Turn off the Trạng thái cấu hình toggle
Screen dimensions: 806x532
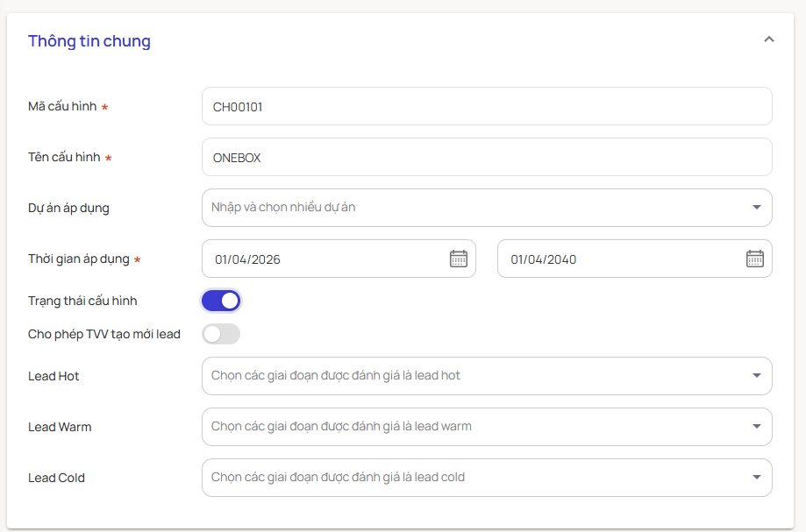pyautogui.click(x=221, y=301)
